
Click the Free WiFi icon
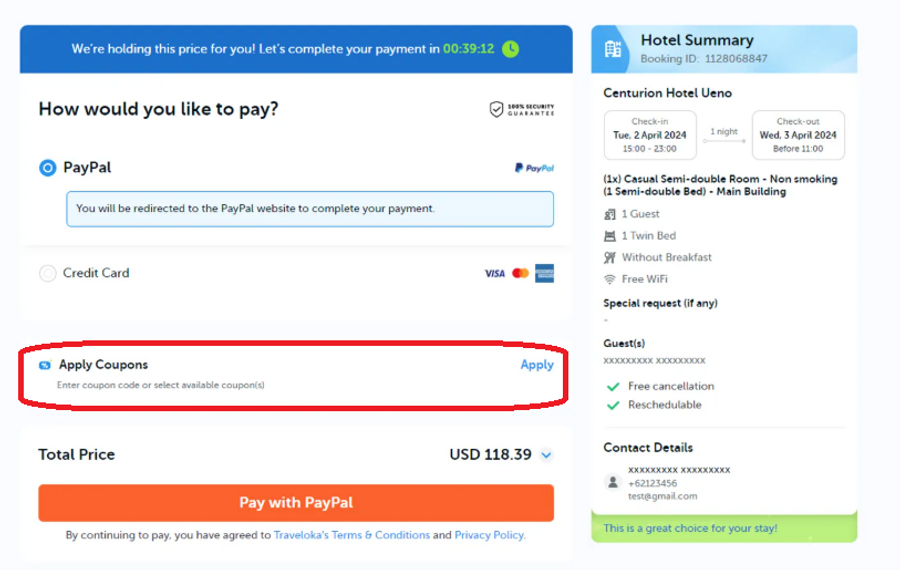tap(610, 279)
